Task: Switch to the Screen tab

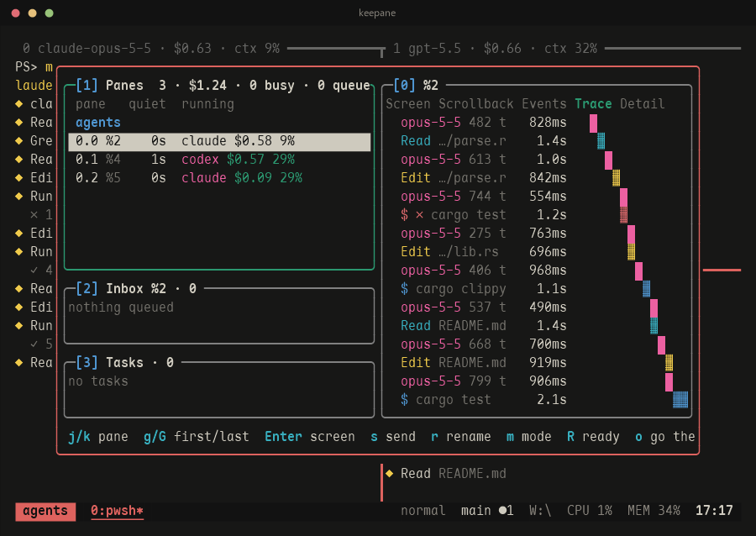Action: tap(408, 103)
